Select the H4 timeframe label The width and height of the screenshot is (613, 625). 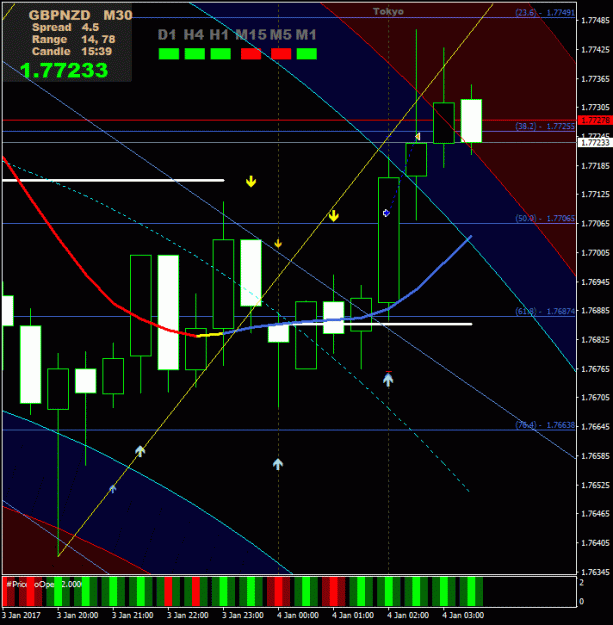(194, 35)
